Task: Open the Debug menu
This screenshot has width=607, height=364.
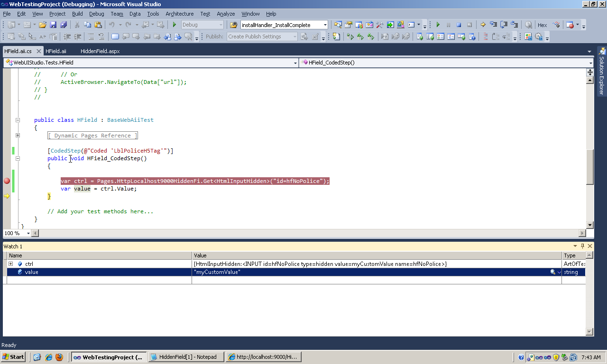Action: (97, 14)
